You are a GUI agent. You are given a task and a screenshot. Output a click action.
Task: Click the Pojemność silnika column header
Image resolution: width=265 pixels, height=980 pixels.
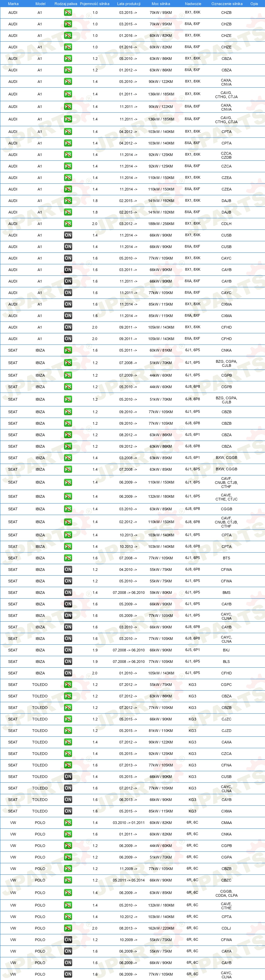[x=95, y=4]
